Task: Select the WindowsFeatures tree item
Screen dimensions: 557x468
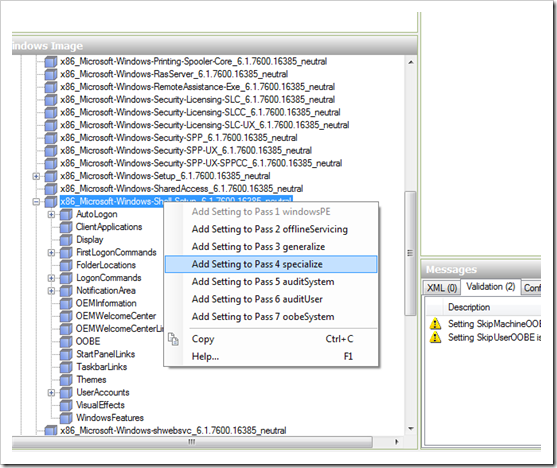Action: (x=110, y=418)
